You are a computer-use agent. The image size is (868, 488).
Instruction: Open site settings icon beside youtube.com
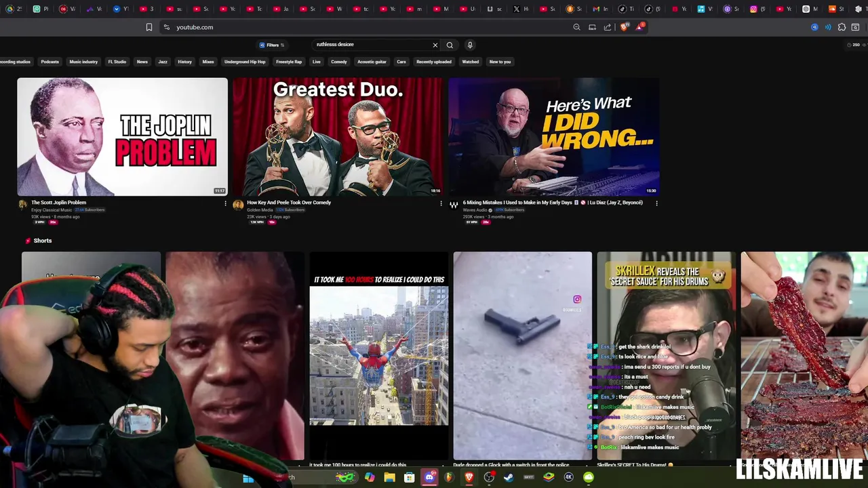click(166, 27)
